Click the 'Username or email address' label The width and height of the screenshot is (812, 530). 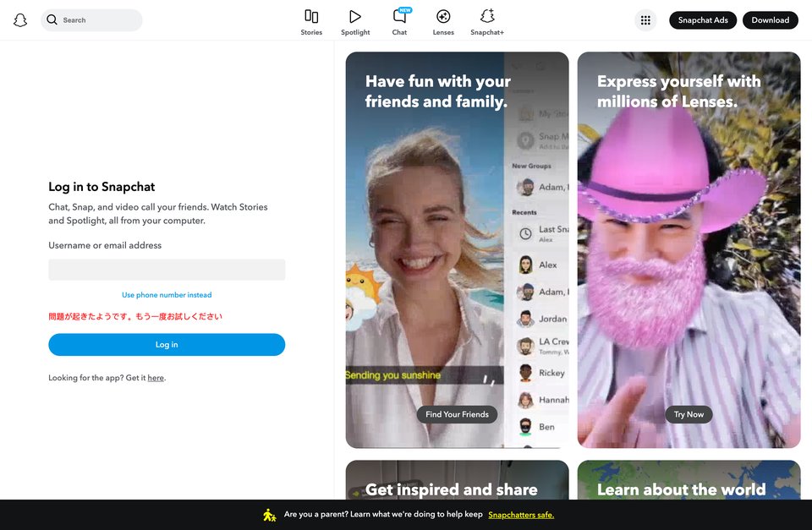[105, 245]
